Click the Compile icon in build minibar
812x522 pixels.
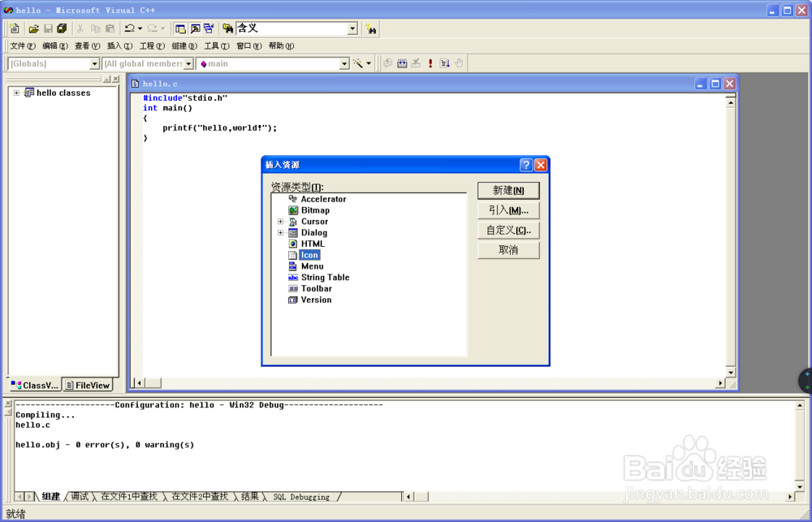388,63
